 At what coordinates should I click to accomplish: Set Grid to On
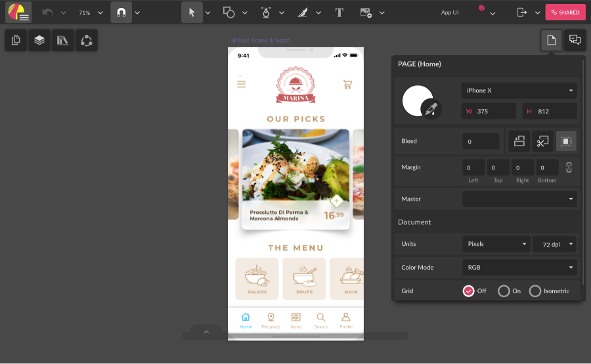point(504,291)
